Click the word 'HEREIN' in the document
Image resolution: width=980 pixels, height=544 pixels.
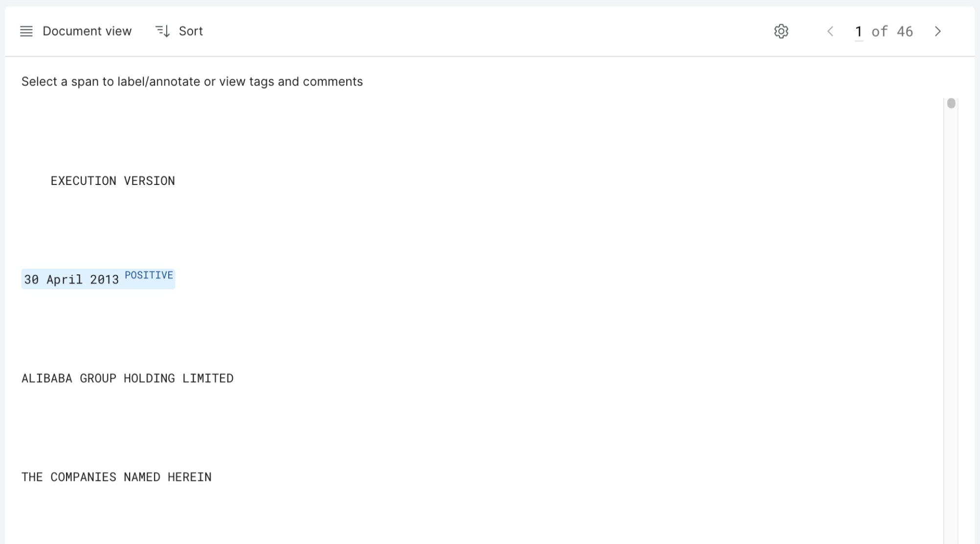point(189,477)
